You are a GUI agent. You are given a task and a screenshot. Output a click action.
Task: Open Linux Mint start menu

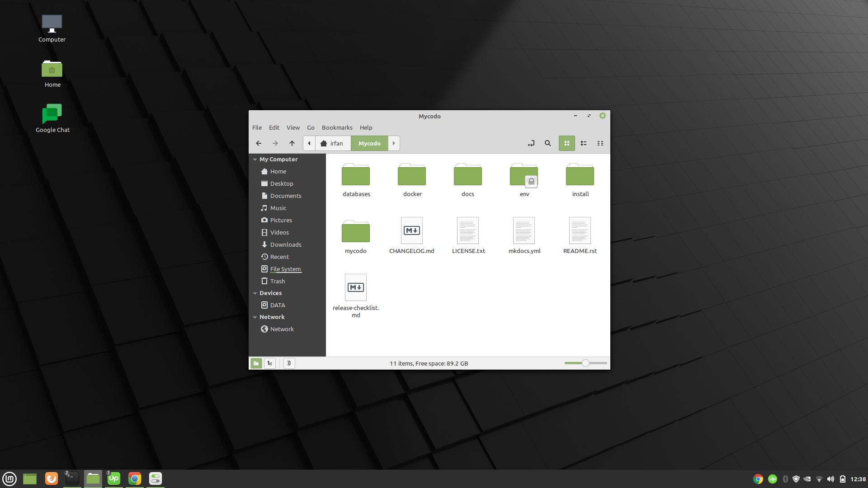[9, 479]
